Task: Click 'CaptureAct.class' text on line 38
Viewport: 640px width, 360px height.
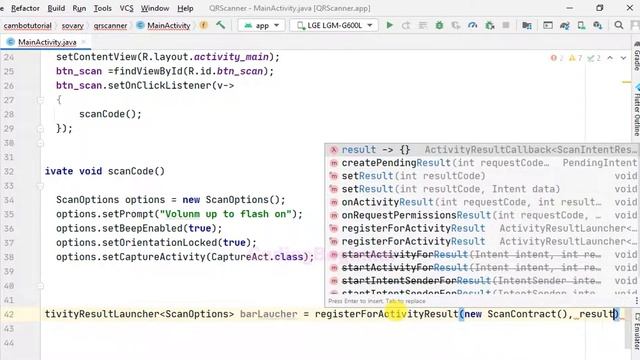Action: pyautogui.click(x=257, y=257)
